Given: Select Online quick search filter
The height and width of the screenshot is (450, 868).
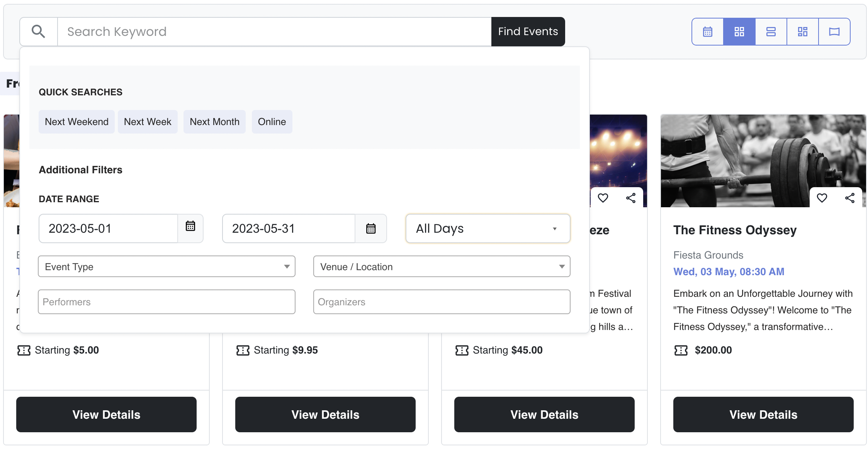Looking at the screenshot, I should [272, 122].
